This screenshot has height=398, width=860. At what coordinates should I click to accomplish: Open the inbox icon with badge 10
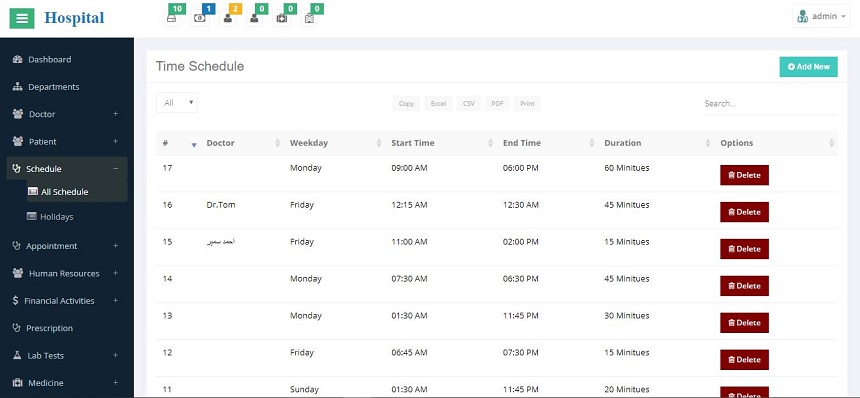[x=172, y=18]
